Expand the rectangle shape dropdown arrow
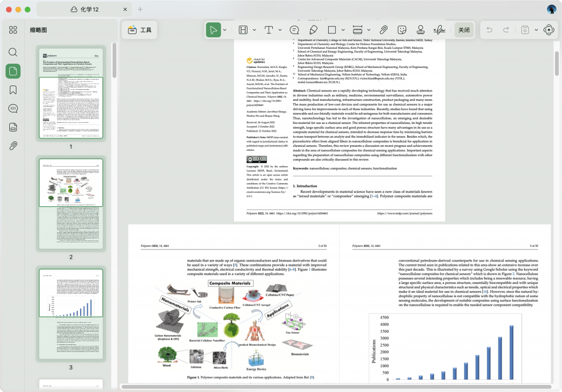Image resolution: width=562 pixels, height=392 pixels. click(343, 30)
